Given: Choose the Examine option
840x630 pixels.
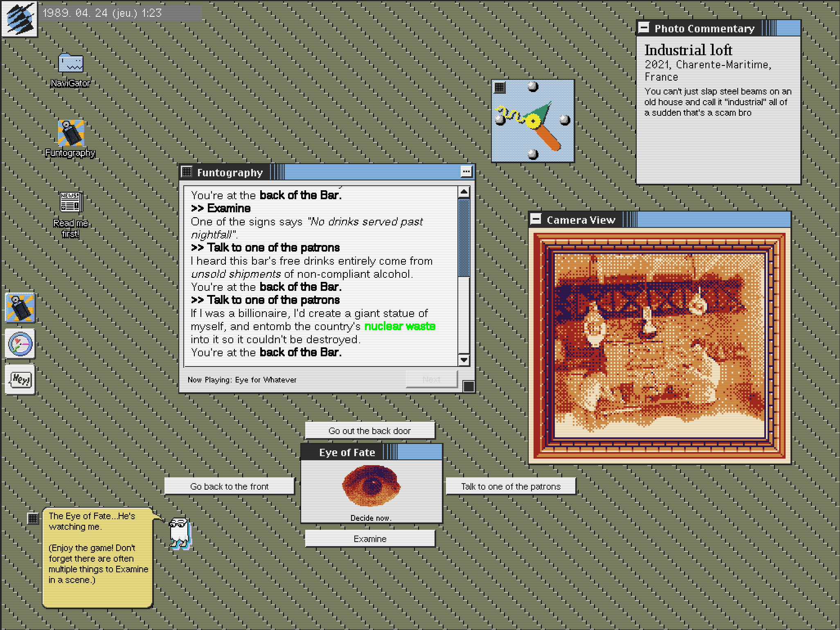Looking at the screenshot, I should point(369,539).
